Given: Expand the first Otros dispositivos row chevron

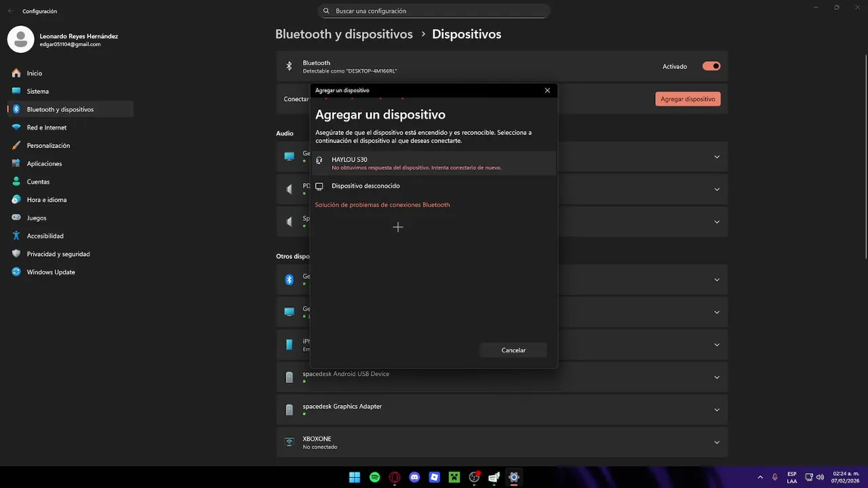Looking at the screenshot, I should pos(717,279).
